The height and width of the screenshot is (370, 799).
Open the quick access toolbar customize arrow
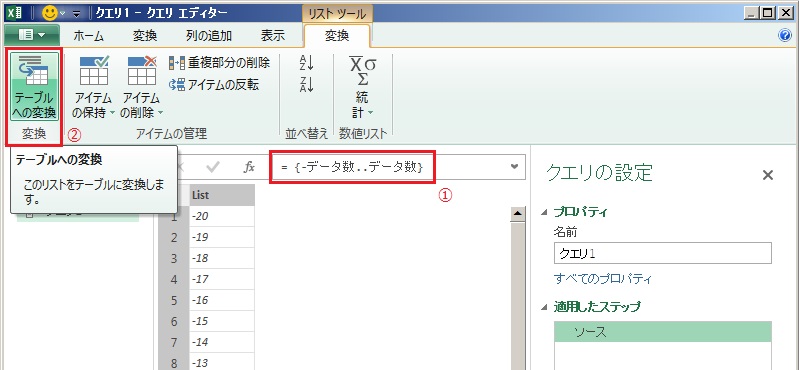click(77, 13)
